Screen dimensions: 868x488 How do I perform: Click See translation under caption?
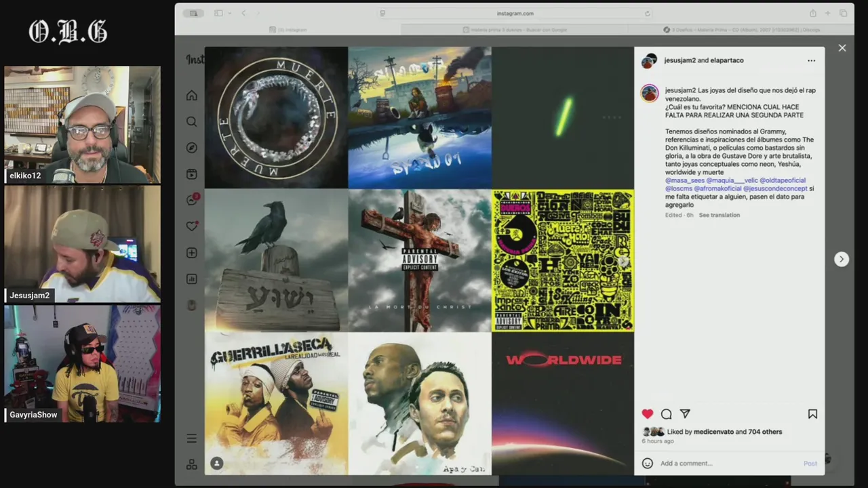[x=719, y=215]
